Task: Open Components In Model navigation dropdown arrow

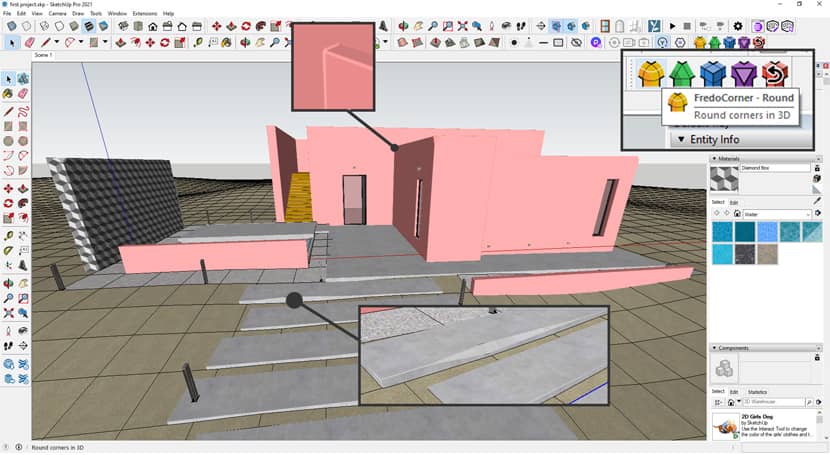Action: pyautogui.click(x=738, y=402)
